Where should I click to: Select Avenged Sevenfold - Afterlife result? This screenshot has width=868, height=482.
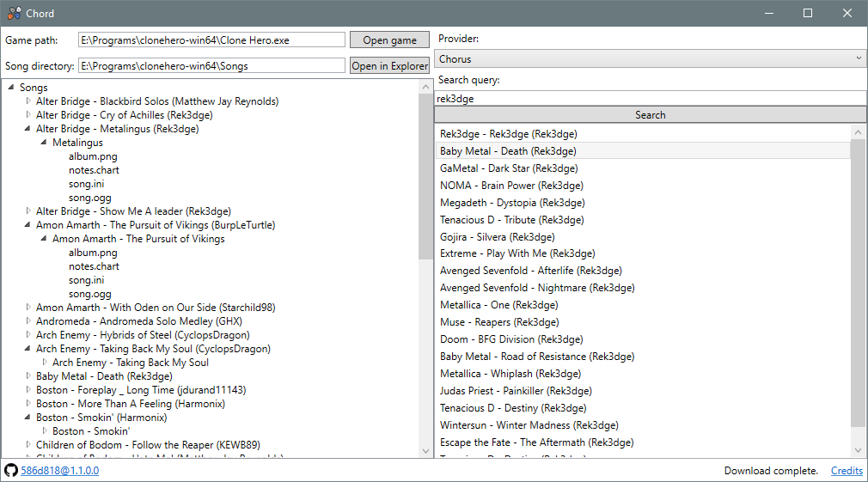pos(643,271)
